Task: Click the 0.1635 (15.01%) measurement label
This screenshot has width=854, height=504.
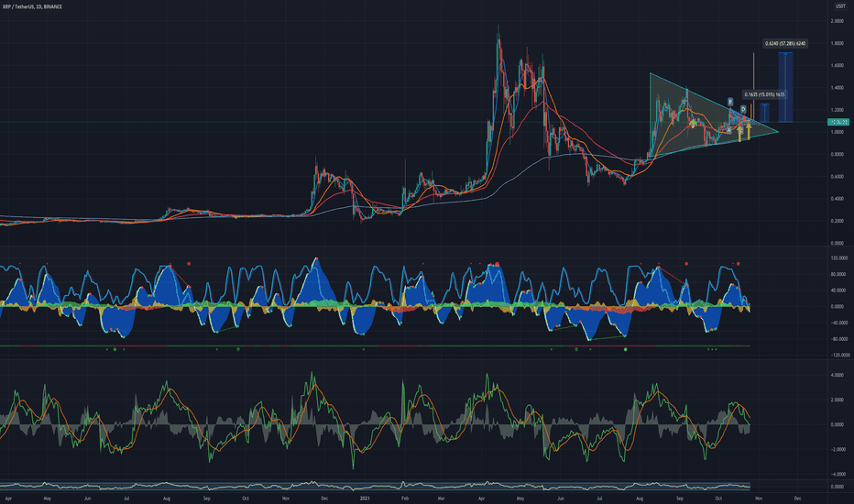Action: point(764,94)
